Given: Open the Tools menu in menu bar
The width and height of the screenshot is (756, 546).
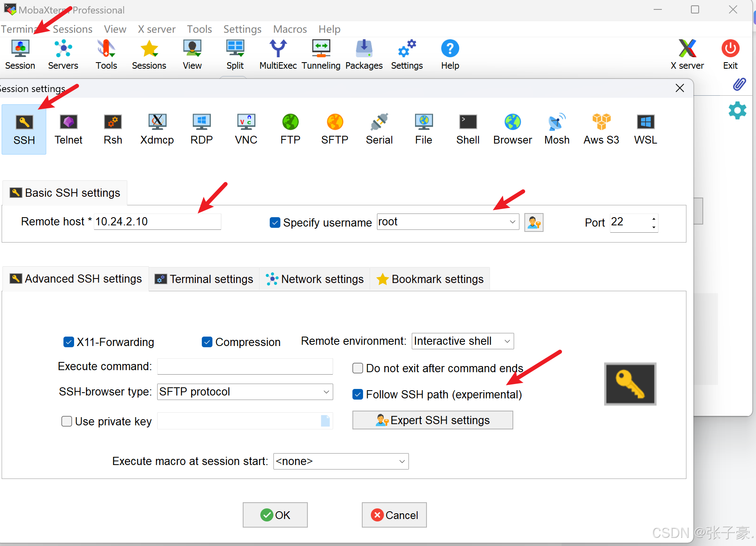Looking at the screenshot, I should tap(199, 29).
